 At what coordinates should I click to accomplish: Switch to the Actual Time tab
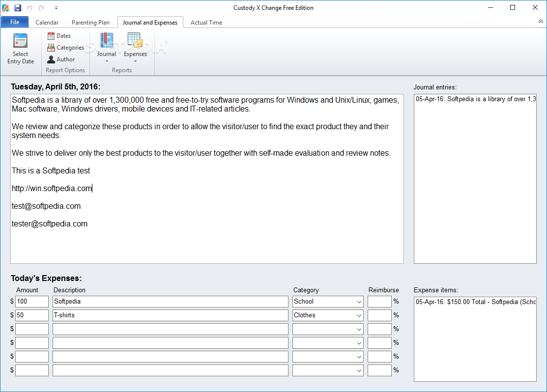tap(206, 22)
